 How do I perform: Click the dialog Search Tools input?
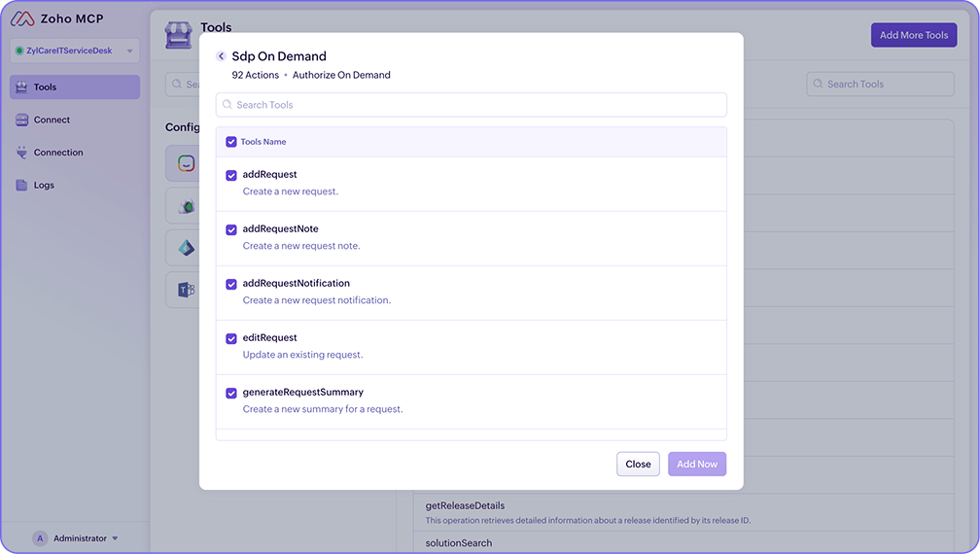coord(472,104)
